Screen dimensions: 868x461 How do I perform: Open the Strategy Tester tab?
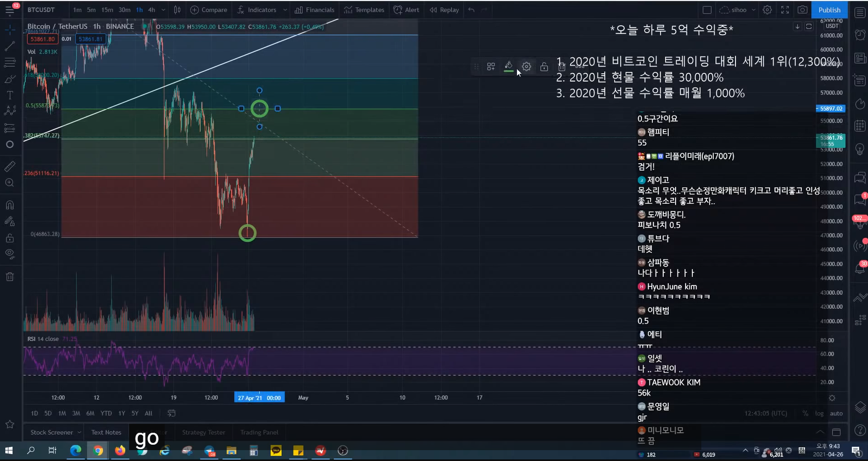click(203, 432)
